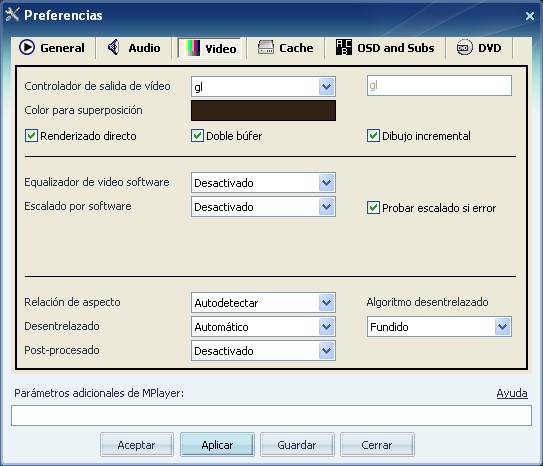This screenshot has width=543, height=466.
Task: Disable Dibujo incremental option
Action: (x=373, y=136)
